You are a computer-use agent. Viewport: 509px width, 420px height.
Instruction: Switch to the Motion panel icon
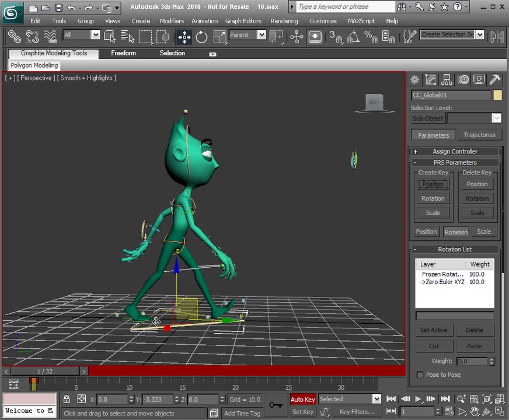pyautogui.click(x=463, y=80)
